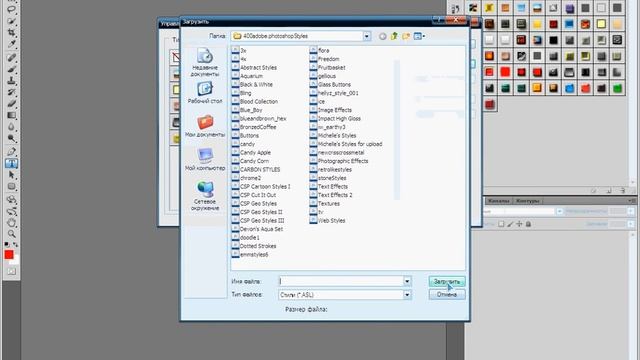Select the Text Effects 2 file
640x360 pixels.
pos(335,195)
